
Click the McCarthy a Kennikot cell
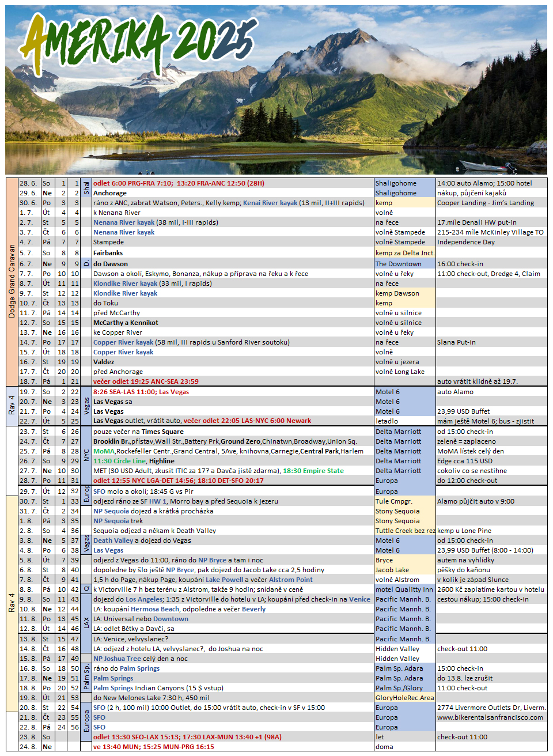126,323
